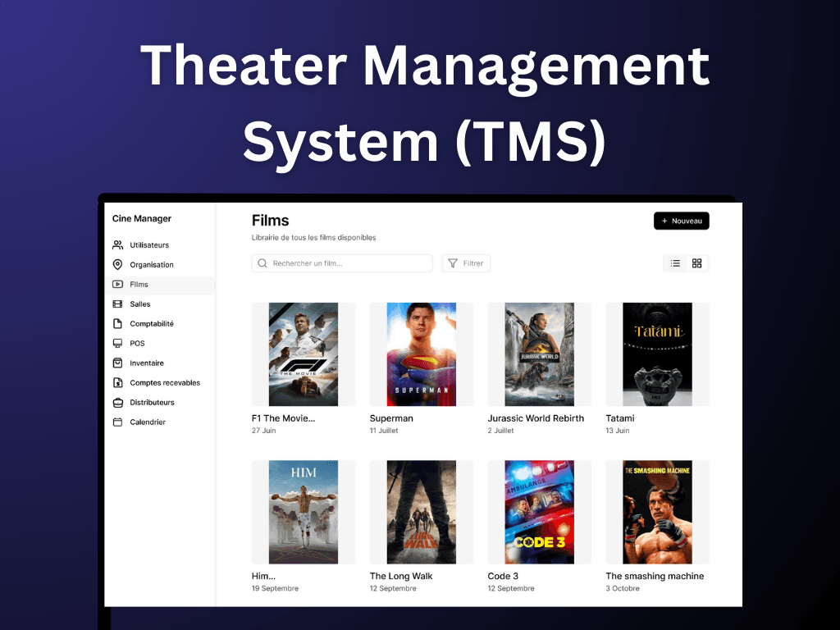Image resolution: width=840 pixels, height=630 pixels.
Task: Switch to list view layout
Action: point(674,263)
